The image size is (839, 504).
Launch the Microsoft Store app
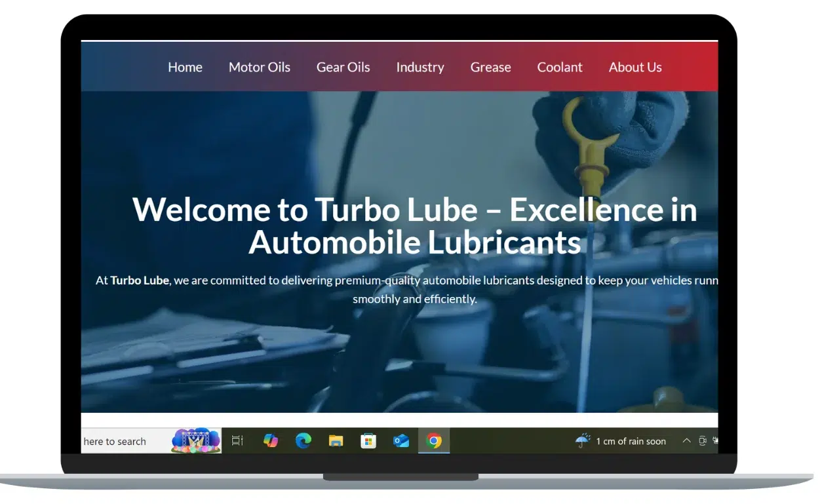coord(368,440)
